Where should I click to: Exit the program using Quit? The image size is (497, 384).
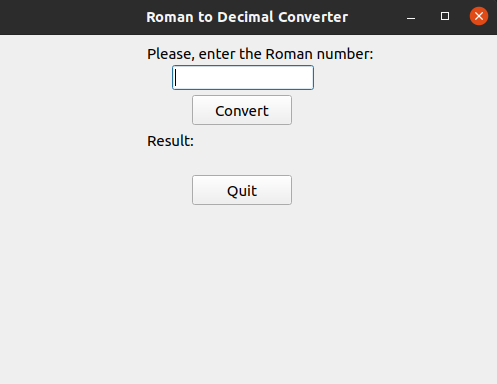[242, 190]
